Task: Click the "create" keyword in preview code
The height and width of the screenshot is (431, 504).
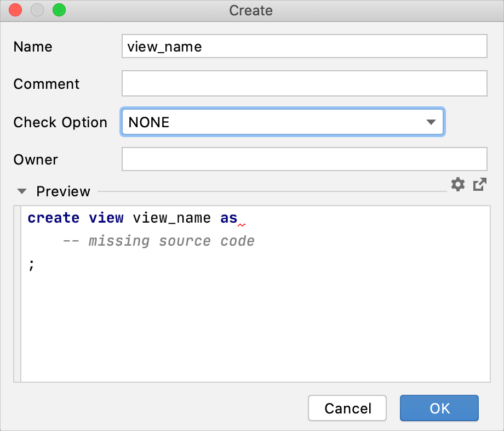Action: [x=54, y=218]
